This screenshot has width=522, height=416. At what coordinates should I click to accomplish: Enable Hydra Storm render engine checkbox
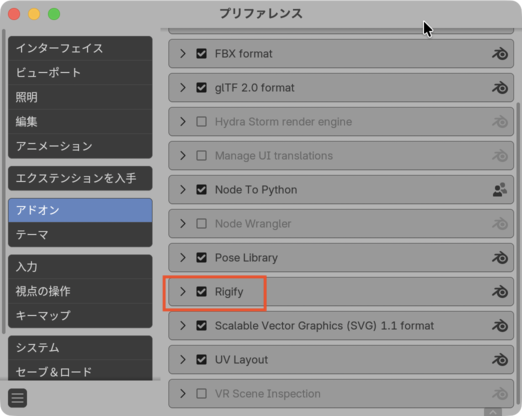pyautogui.click(x=201, y=122)
